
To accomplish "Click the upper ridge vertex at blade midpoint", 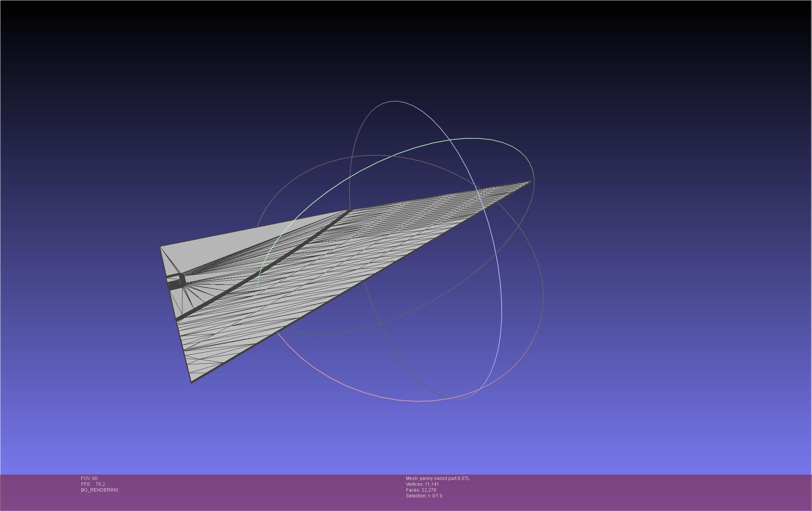I will click(350, 210).
